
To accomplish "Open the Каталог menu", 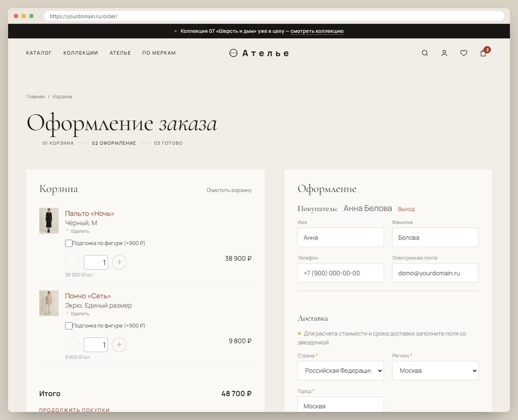I will (39, 53).
